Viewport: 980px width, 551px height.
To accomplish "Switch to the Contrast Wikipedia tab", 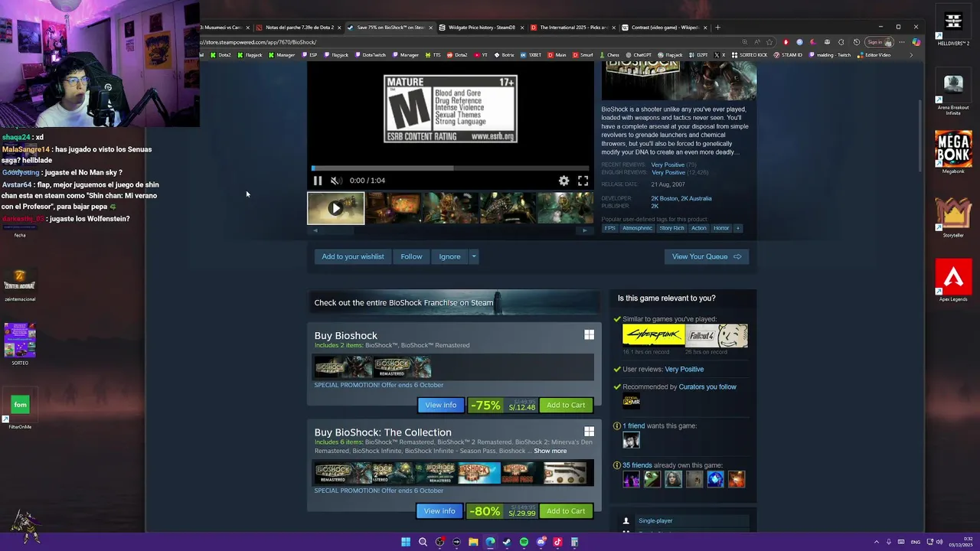I will tap(664, 28).
